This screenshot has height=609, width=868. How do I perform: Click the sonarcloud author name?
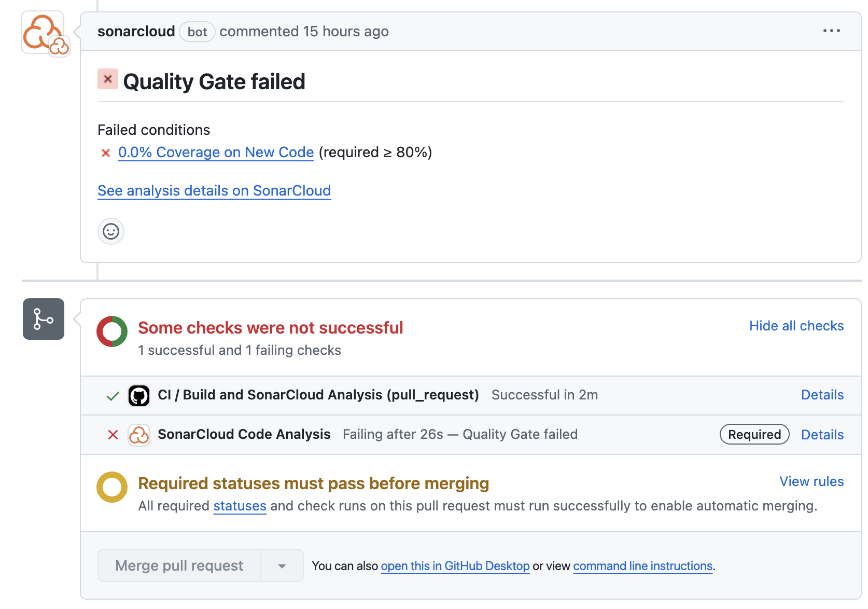point(136,32)
